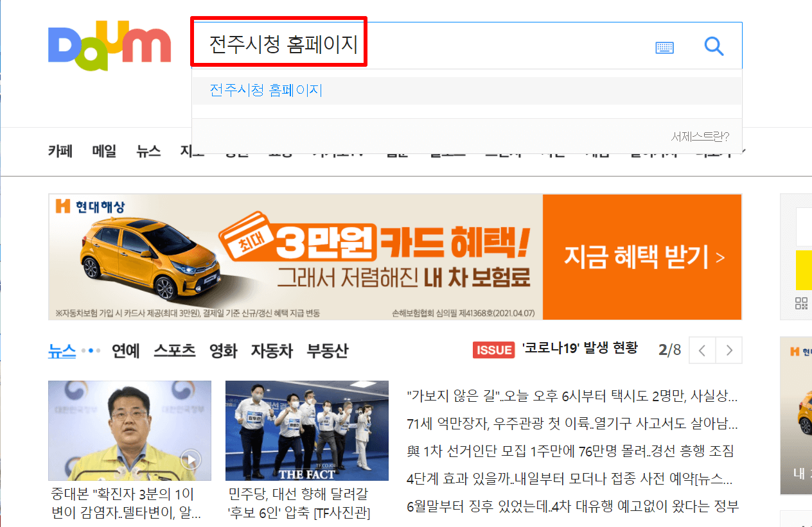Open headline 4단계 효과 있을까..내일부터 모더나
The height and width of the screenshot is (527, 812).
(x=570, y=479)
